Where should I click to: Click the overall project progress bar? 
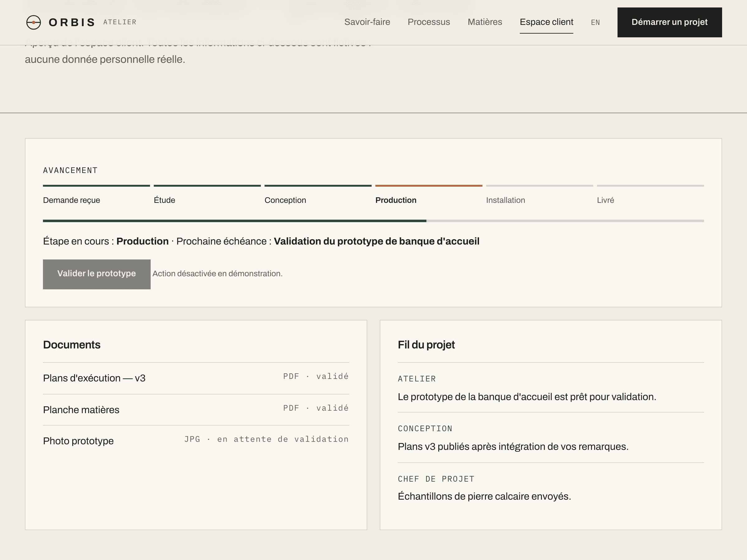click(373, 221)
